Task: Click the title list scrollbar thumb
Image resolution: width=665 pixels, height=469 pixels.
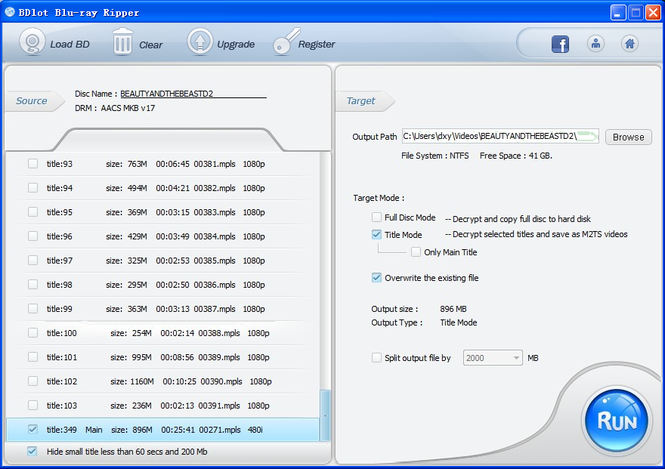Action: click(325, 416)
